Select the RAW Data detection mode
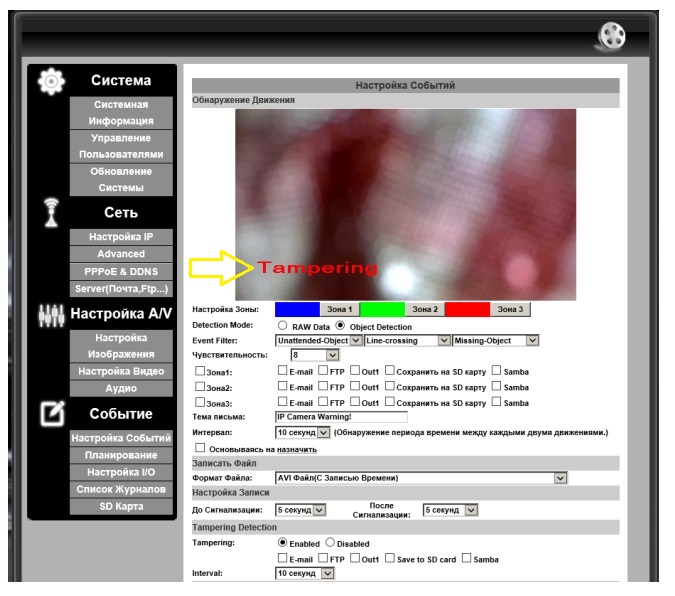This screenshot has width=675, height=596. point(282,326)
